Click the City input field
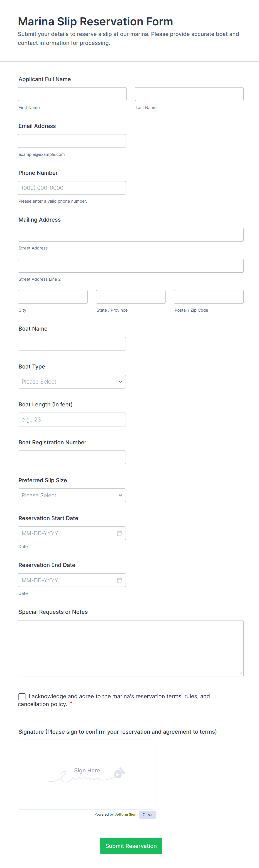The width and height of the screenshot is (259, 868). pyautogui.click(x=53, y=297)
